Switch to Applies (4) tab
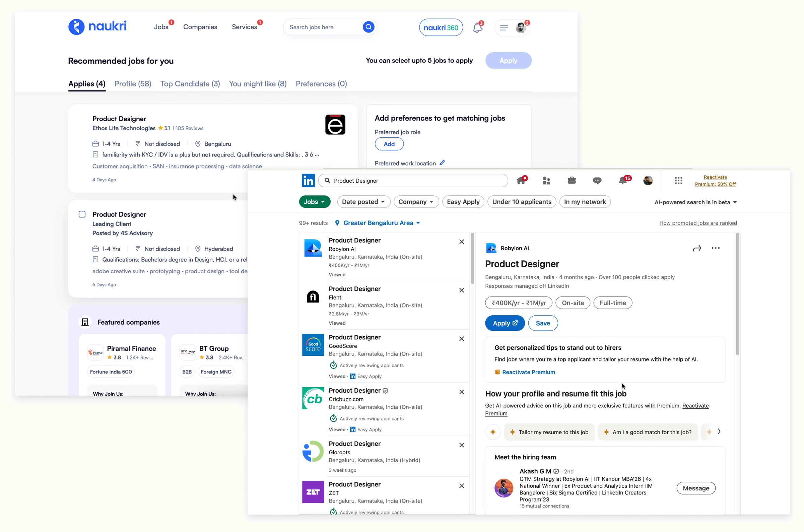The width and height of the screenshot is (804, 532). pyautogui.click(x=87, y=84)
